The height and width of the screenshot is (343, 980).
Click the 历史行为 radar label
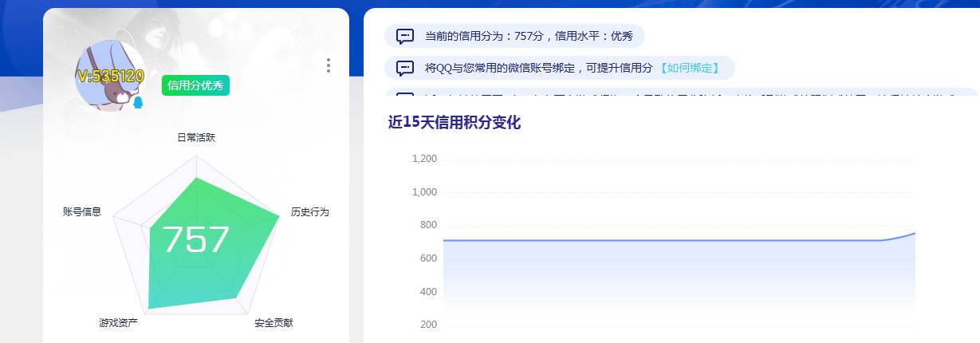[x=310, y=212]
